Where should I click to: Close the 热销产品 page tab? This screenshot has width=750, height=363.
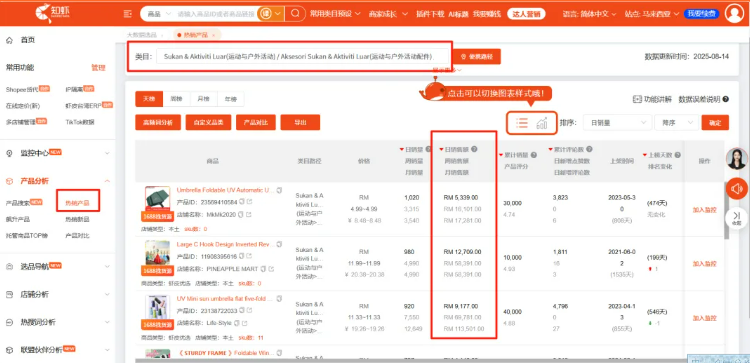(x=213, y=35)
